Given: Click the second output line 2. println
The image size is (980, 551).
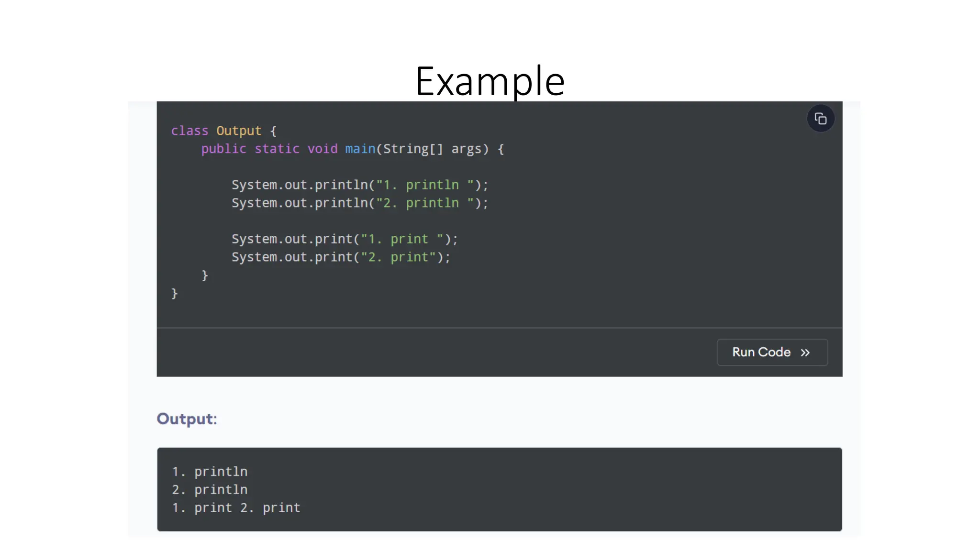Looking at the screenshot, I should (x=210, y=490).
